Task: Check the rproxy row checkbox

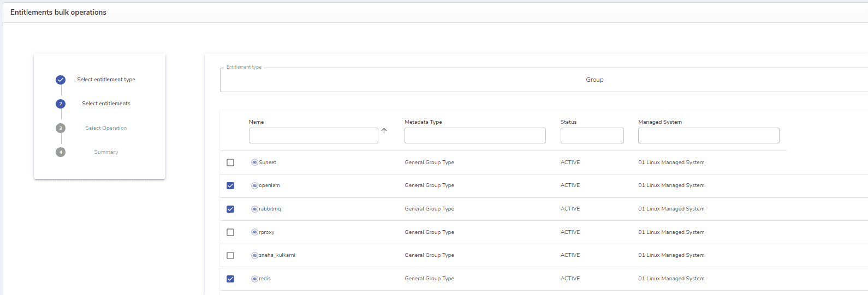Action: click(x=230, y=232)
